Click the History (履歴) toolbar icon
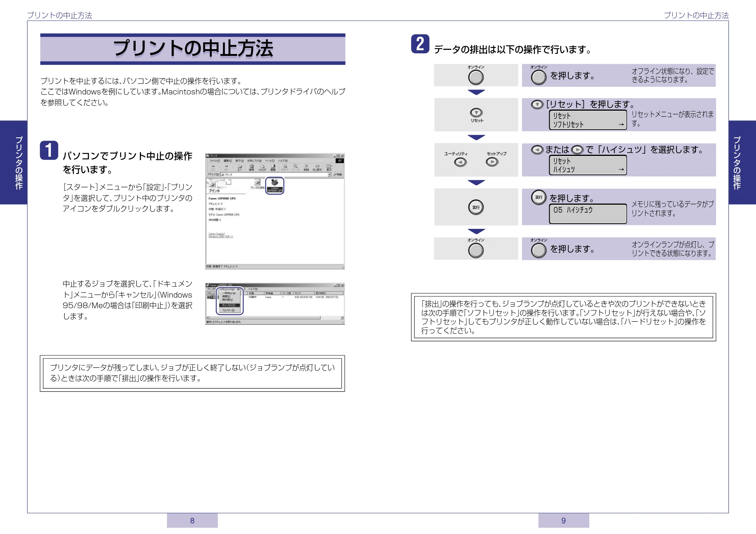 [x=273, y=168]
